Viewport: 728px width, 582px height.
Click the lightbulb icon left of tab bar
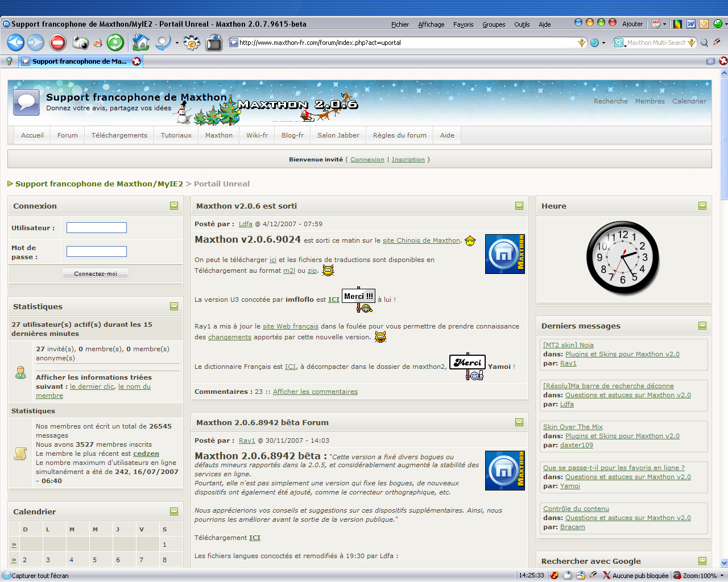point(9,61)
